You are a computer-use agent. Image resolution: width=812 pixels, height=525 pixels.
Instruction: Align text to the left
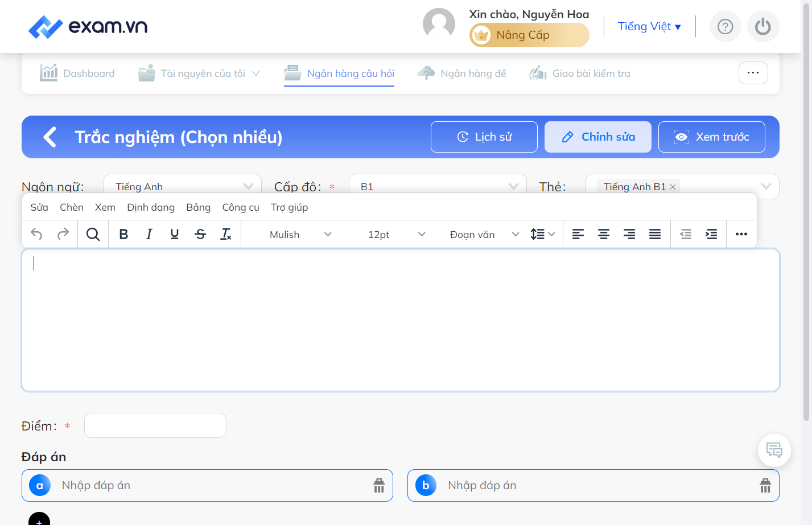click(x=578, y=234)
